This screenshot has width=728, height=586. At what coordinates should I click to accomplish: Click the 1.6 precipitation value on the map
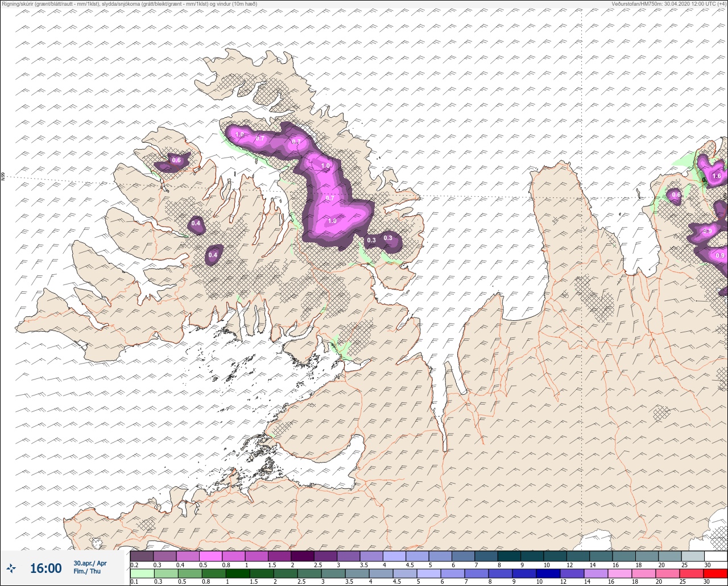coord(717,176)
